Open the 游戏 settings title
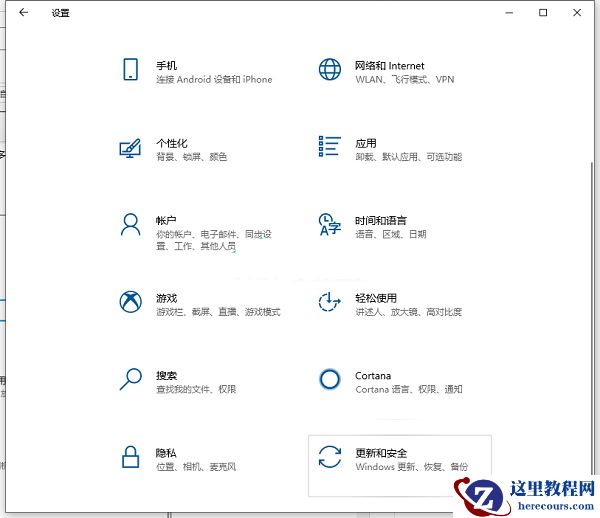 166,298
